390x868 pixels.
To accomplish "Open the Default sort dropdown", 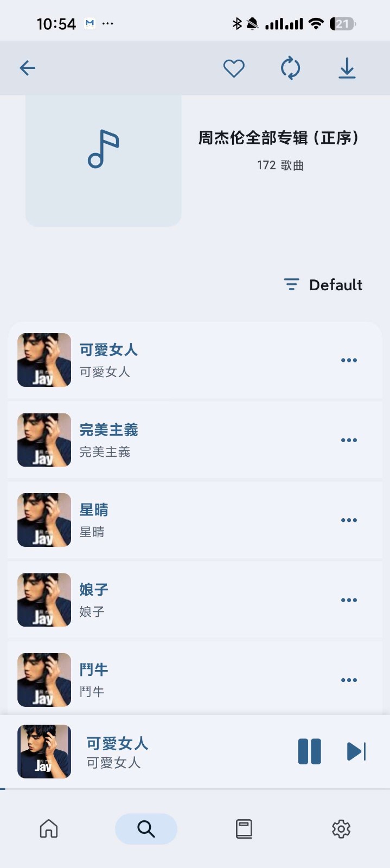I will [x=323, y=284].
